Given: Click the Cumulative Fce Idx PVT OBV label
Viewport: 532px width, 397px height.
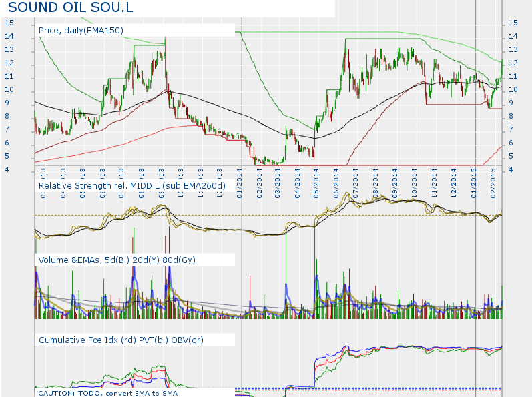Looking at the screenshot, I should [121, 340].
